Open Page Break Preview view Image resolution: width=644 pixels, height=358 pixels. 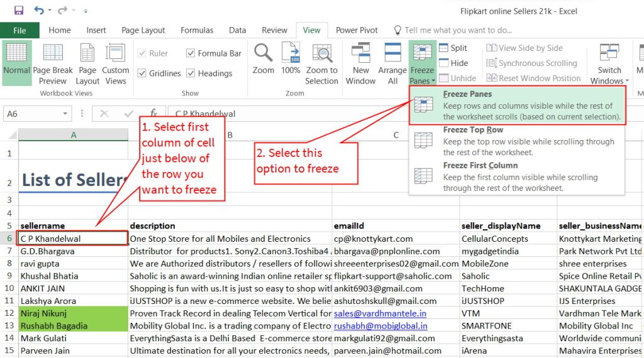coord(53,63)
